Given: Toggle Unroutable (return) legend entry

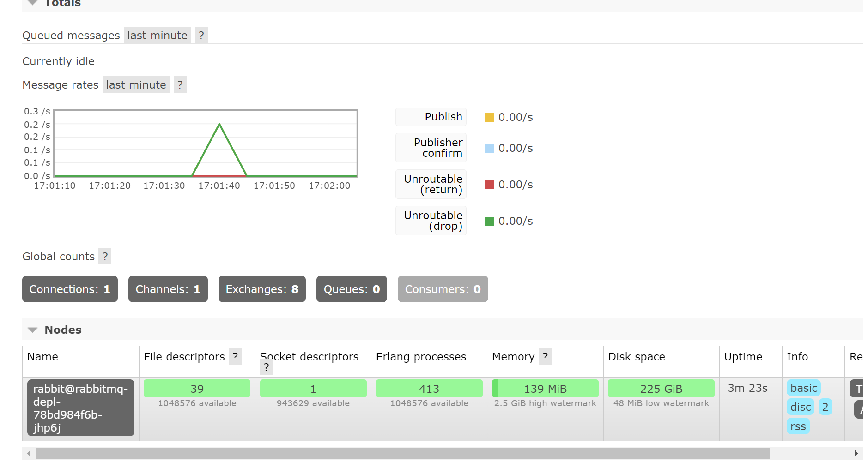Looking at the screenshot, I should 431,185.
